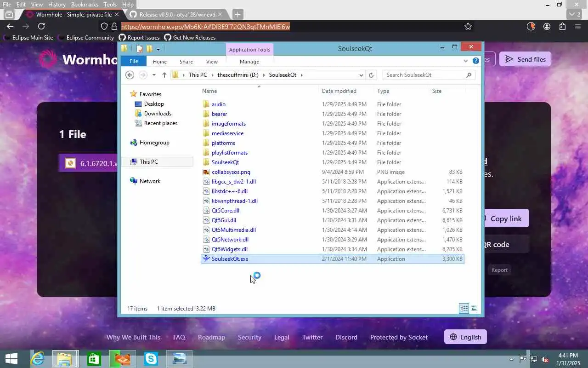Open the address bar history dropdown
Screen dimensions: 588x368
tap(361, 75)
